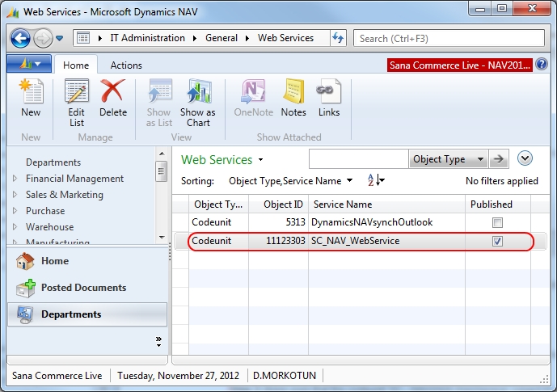Switch to the Actions ribbon tab
Image resolution: width=557 pixels, height=392 pixels.
coord(126,65)
